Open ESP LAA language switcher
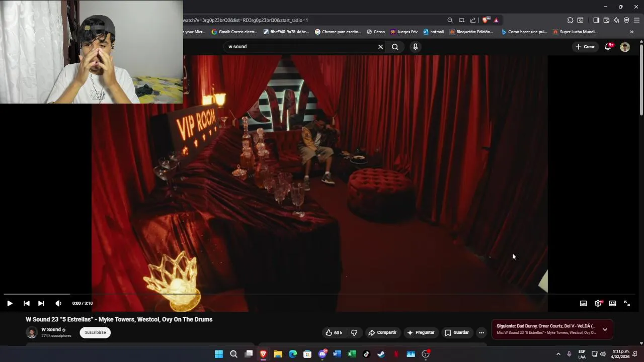 click(582, 354)
